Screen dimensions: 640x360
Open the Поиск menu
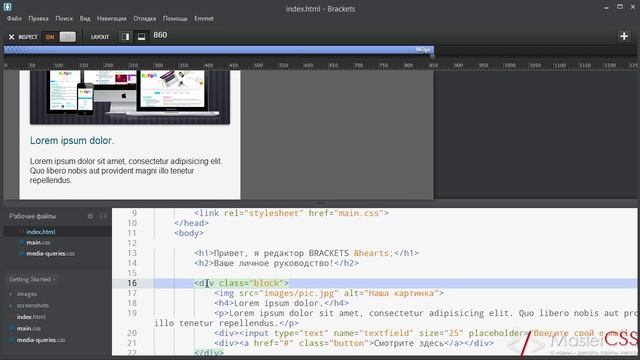[64, 18]
